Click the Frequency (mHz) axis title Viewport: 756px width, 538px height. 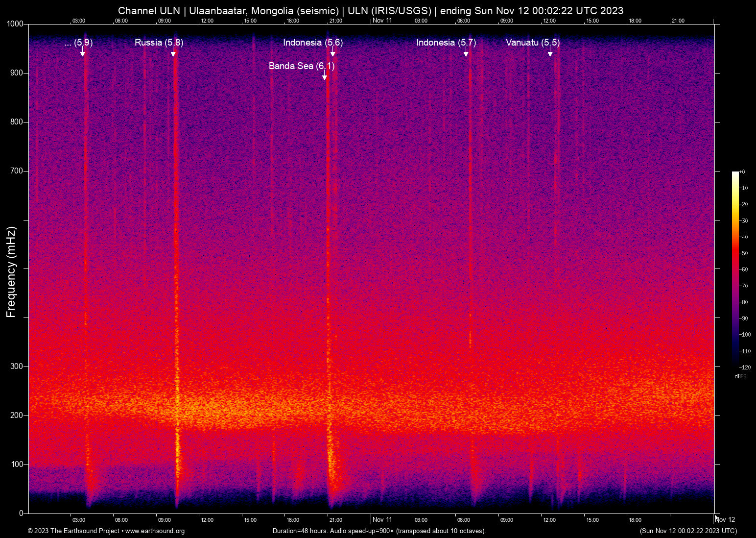pos(11,272)
